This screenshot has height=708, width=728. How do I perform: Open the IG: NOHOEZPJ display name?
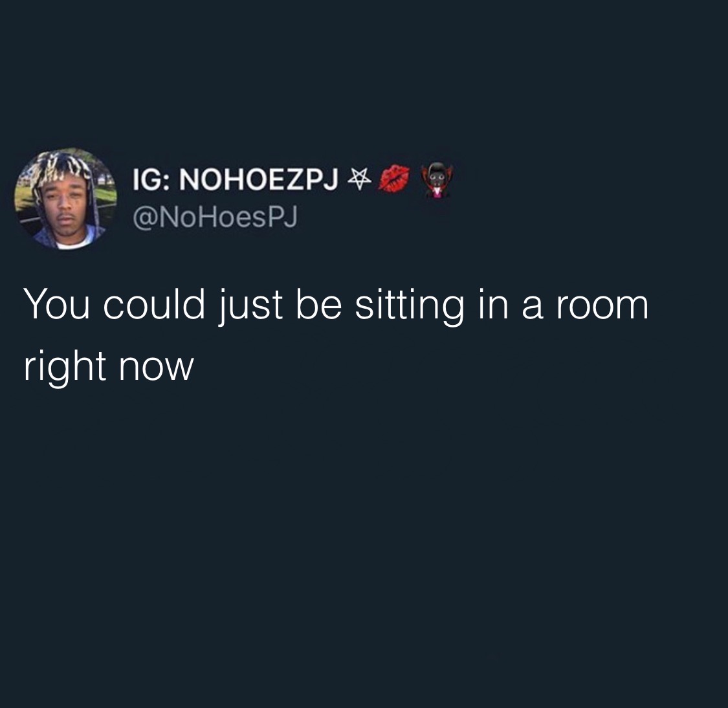coord(235,179)
